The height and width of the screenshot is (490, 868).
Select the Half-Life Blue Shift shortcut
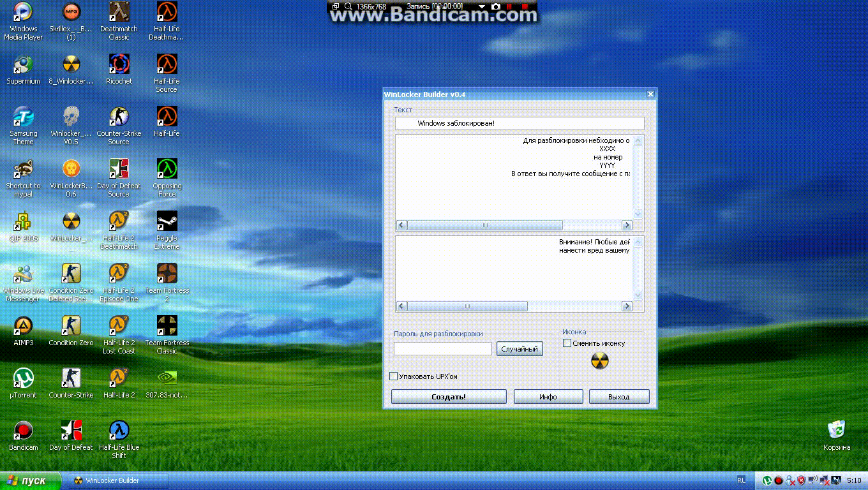[x=119, y=440]
